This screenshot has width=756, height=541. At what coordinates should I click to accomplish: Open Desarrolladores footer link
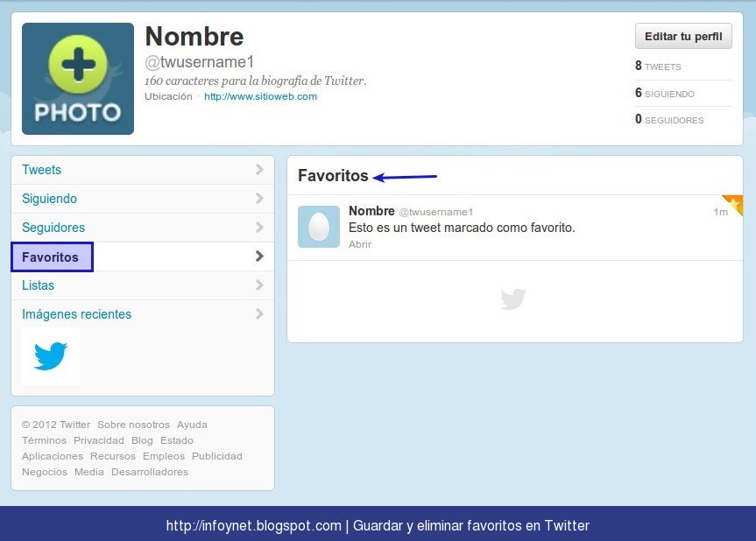click(150, 472)
